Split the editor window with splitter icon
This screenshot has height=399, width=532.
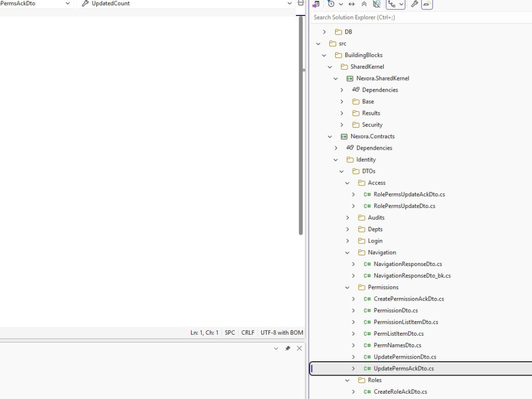click(301, 3)
